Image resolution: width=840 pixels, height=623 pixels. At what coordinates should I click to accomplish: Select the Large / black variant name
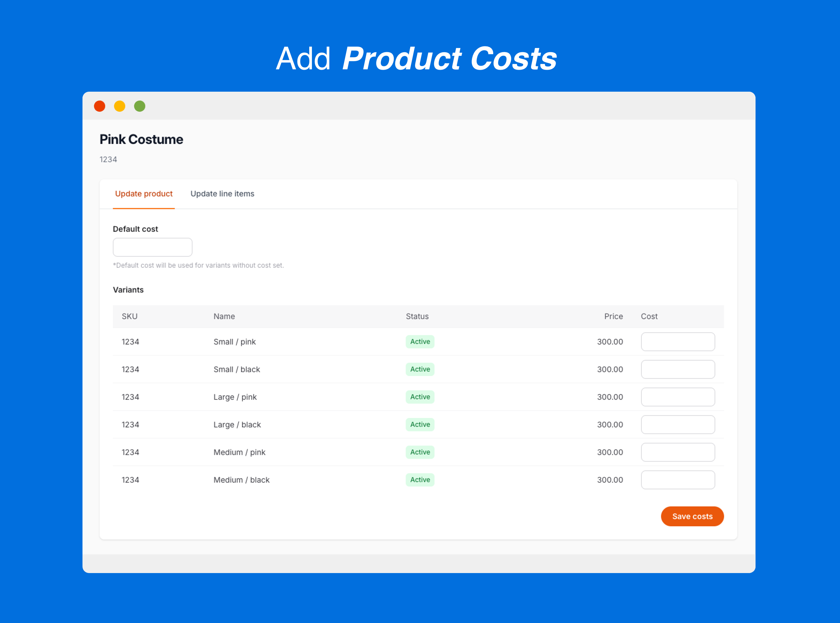(237, 424)
